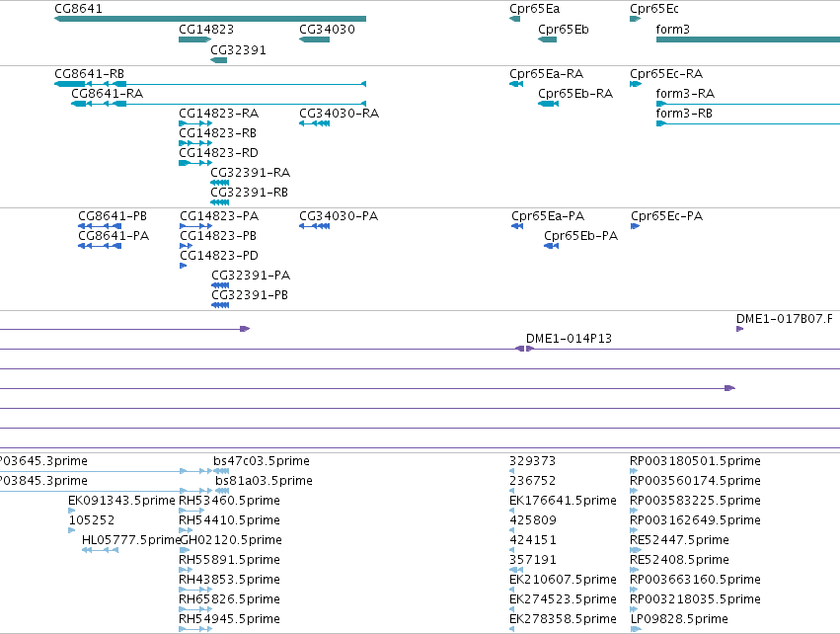
Task: Click transcript CG34030-RA label
Action: point(339,114)
